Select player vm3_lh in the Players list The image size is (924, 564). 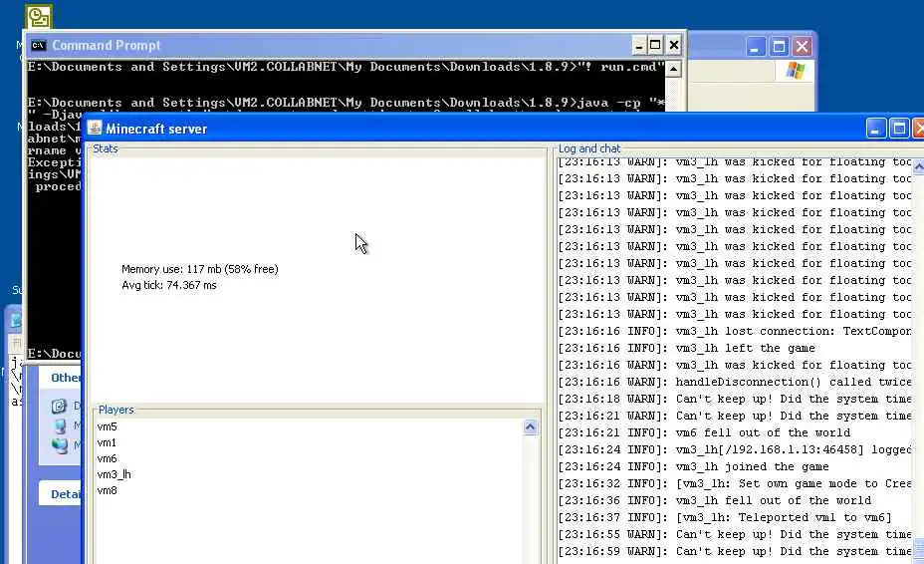point(115,474)
